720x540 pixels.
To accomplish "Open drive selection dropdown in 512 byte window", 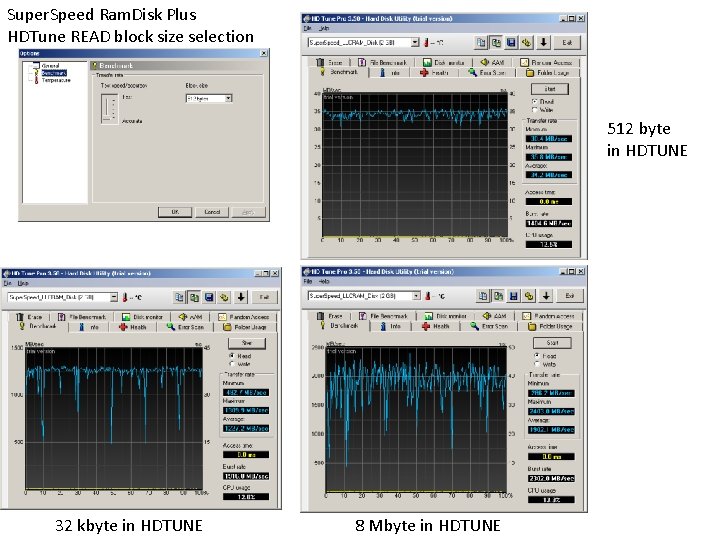I will click(363, 43).
